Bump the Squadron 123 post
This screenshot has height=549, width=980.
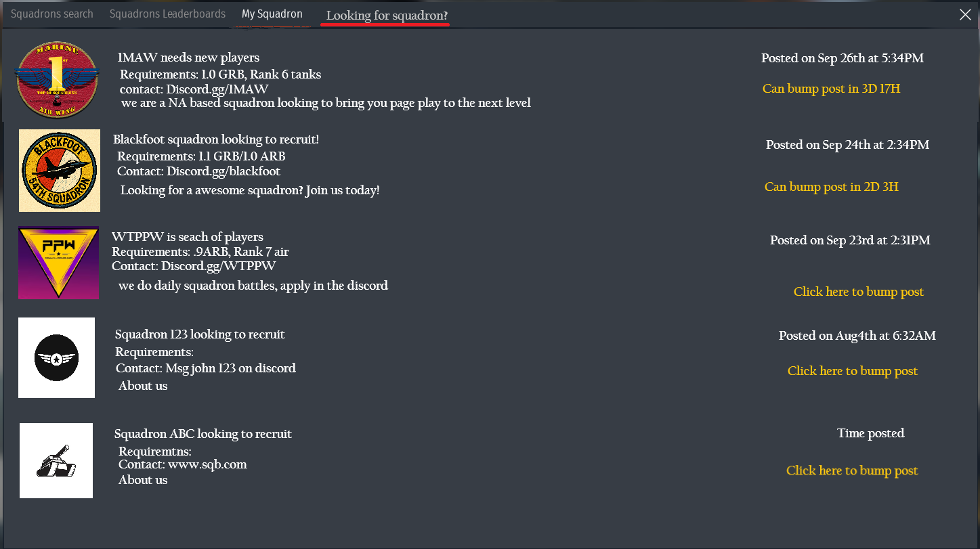tap(852, 371)
